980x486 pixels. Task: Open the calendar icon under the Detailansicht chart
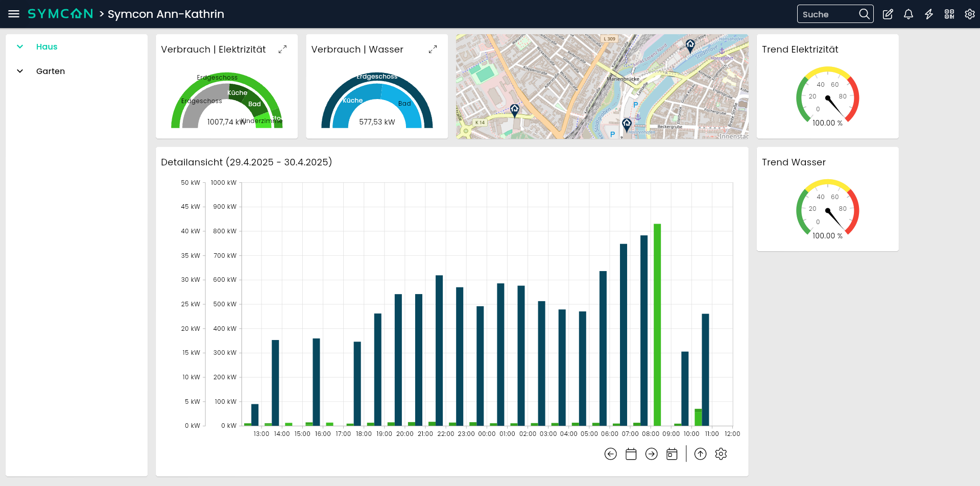pyautogui.click(x=631, y=454)
